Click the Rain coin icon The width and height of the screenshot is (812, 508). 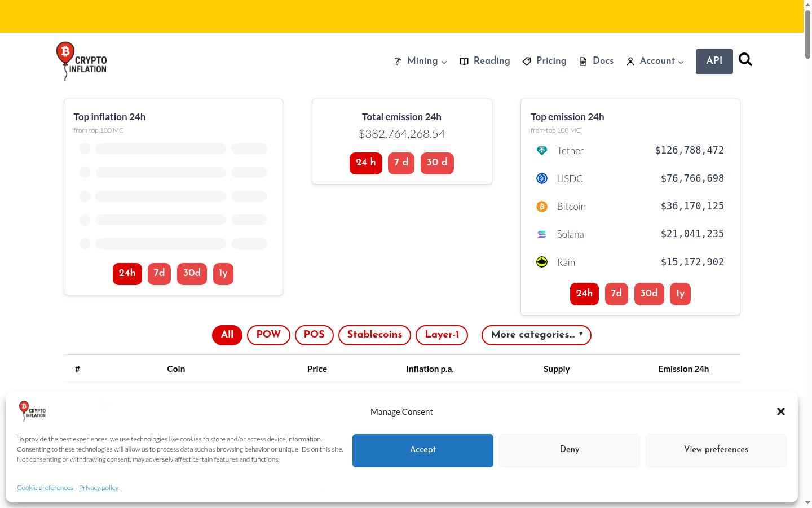pos(542,262)
